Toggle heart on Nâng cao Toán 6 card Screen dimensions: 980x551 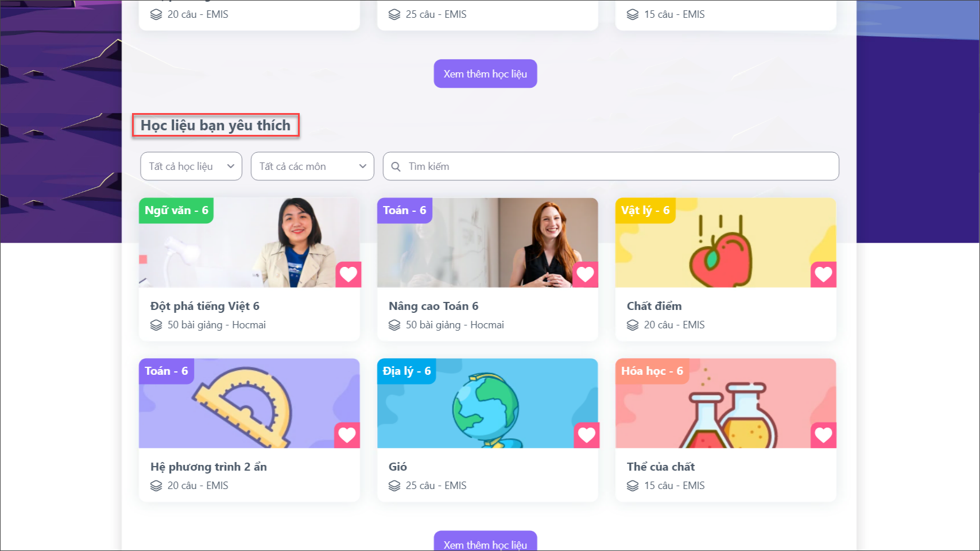point(585,274)
